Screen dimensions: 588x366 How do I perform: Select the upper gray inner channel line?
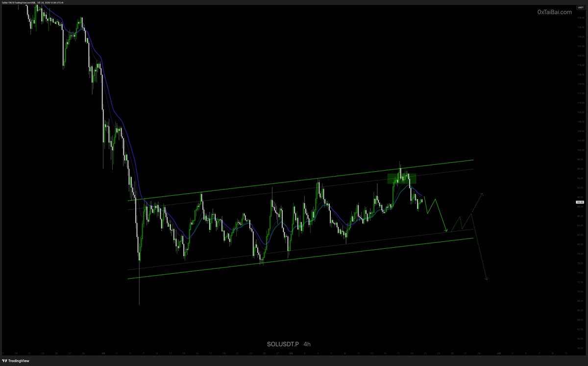point(300,189)
